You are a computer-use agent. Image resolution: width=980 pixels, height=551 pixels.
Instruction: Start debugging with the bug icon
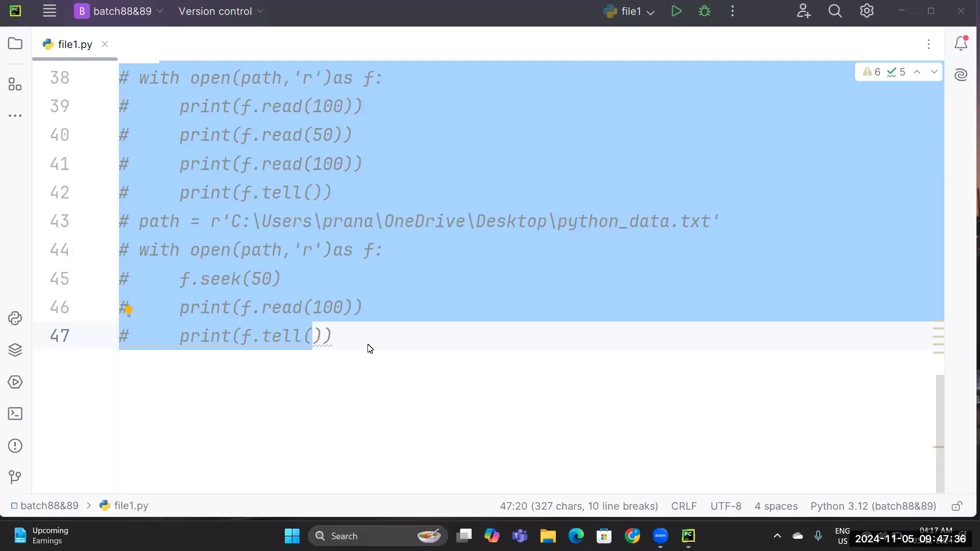point(705,11)
